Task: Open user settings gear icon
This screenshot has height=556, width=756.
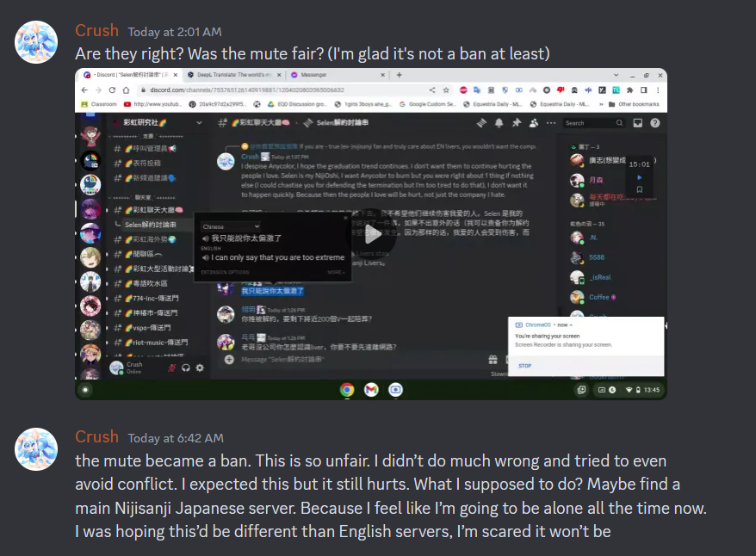Action: coord(200,368)
